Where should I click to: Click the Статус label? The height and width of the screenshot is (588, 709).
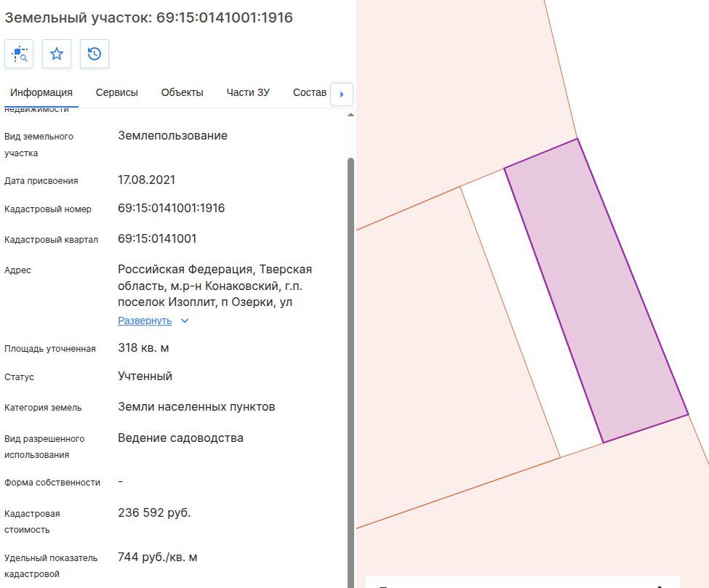click(x=19, y=377)
